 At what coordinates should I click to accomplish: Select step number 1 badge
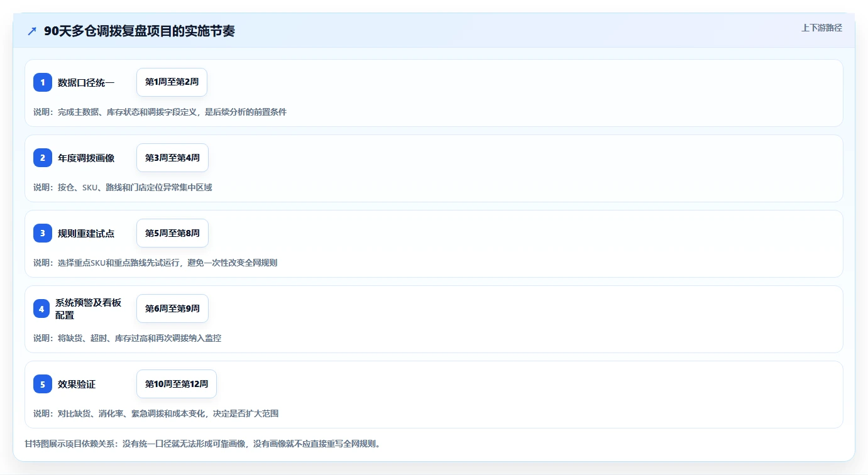click(x=43, y=82)
